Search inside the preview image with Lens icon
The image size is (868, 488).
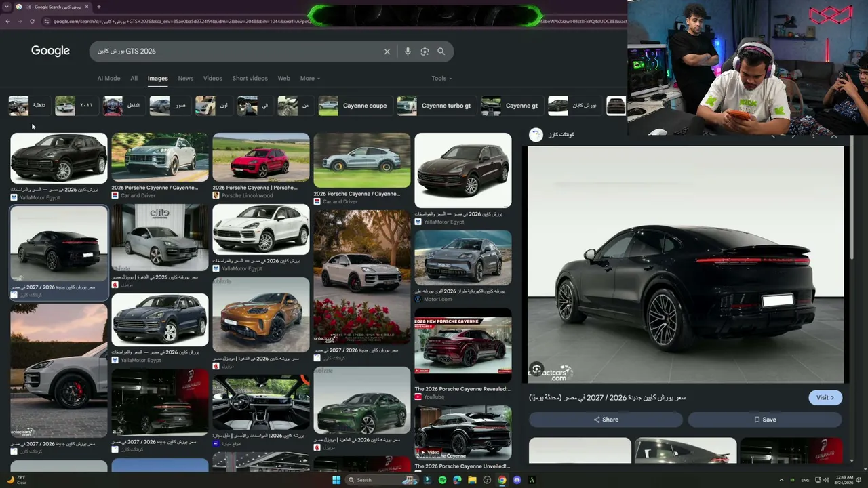pyautogui.click(x=536, y=369)
